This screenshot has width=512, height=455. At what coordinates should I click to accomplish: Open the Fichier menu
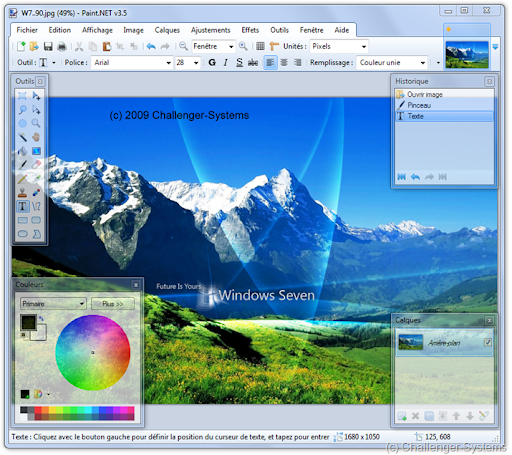[x=27, y=30]
